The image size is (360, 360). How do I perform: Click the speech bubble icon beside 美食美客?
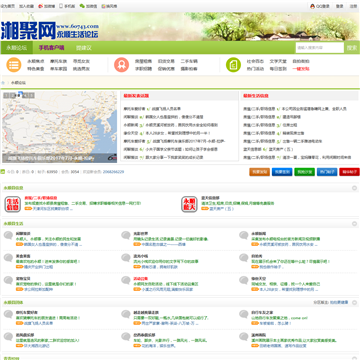point(8,258)
